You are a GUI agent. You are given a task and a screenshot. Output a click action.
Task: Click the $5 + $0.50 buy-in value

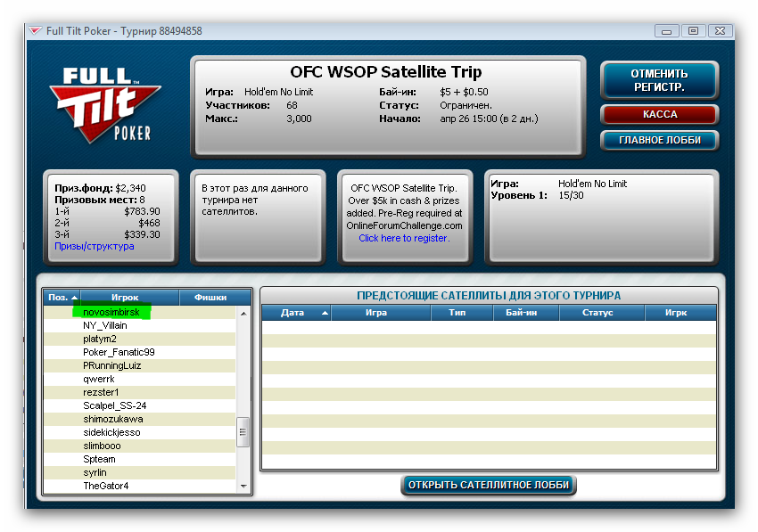pyautogui.click(x=464, y=92)
